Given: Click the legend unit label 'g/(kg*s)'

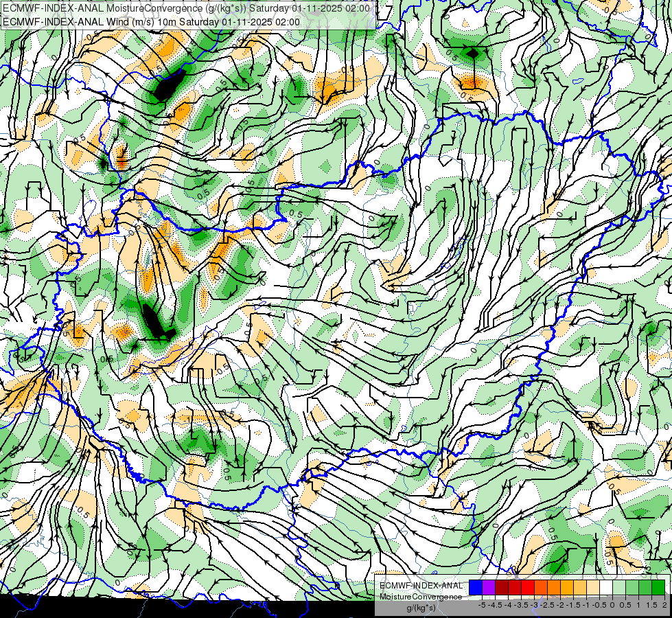Looking at the screenshot, I should [421, 608].
